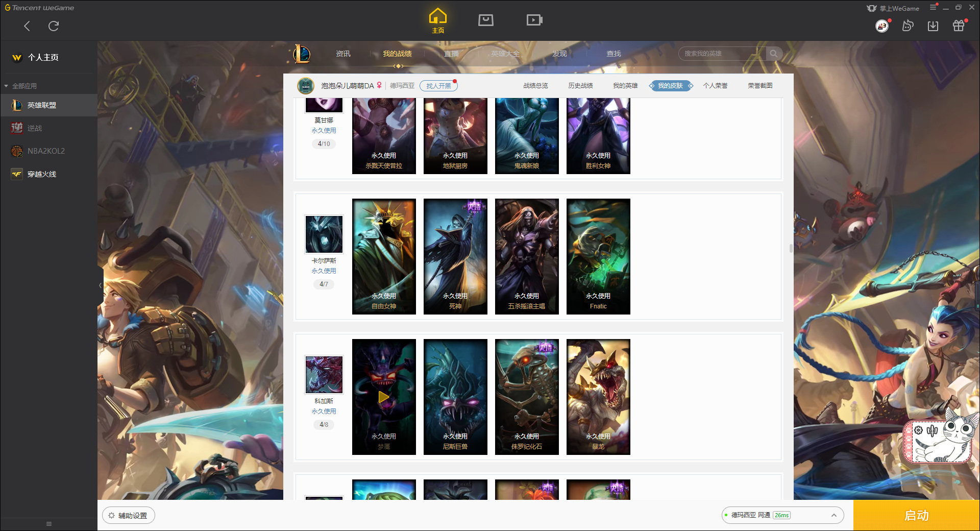Click the 4/7 skin count badge

click(x=324, y=284)
